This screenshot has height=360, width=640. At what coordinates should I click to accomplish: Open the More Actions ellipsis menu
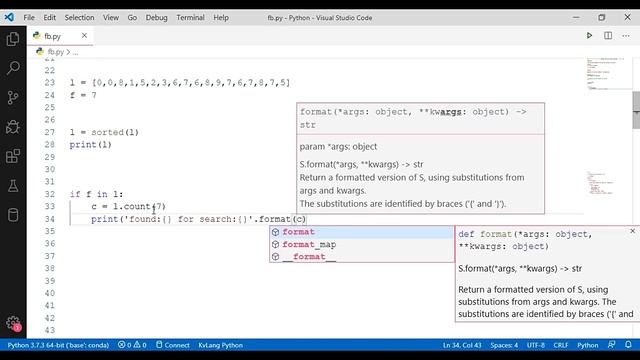coord(626,36)
